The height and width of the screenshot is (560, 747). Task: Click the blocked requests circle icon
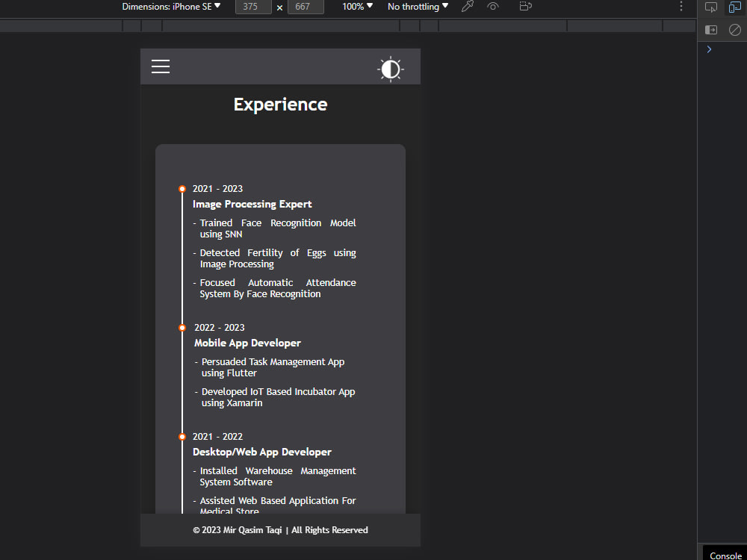734,30
